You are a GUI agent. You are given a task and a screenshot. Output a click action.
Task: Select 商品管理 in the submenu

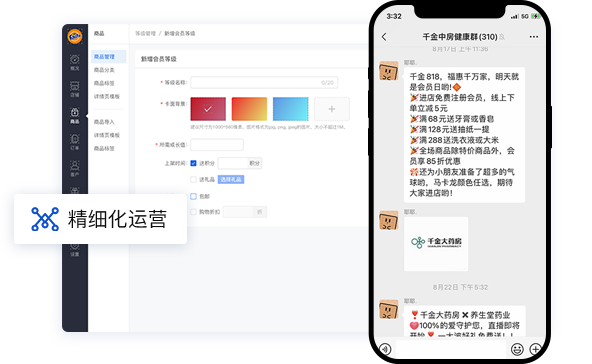pos(108,57)
